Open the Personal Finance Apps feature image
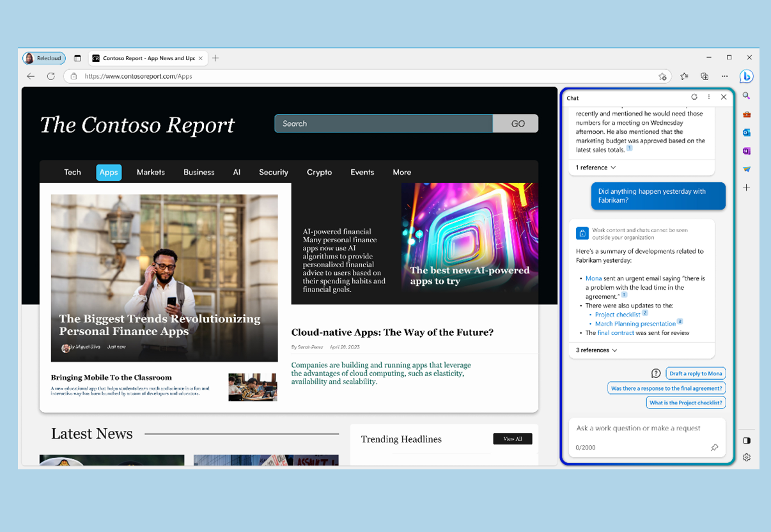 click(164, 278)
